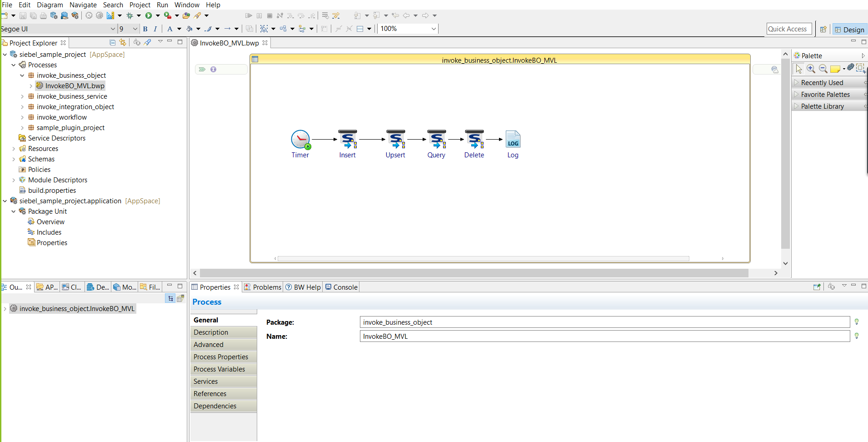Expand the invoke_workflow package
This screenshot has width=868, height=442.
pyautogui.click(x=22, y=117)
